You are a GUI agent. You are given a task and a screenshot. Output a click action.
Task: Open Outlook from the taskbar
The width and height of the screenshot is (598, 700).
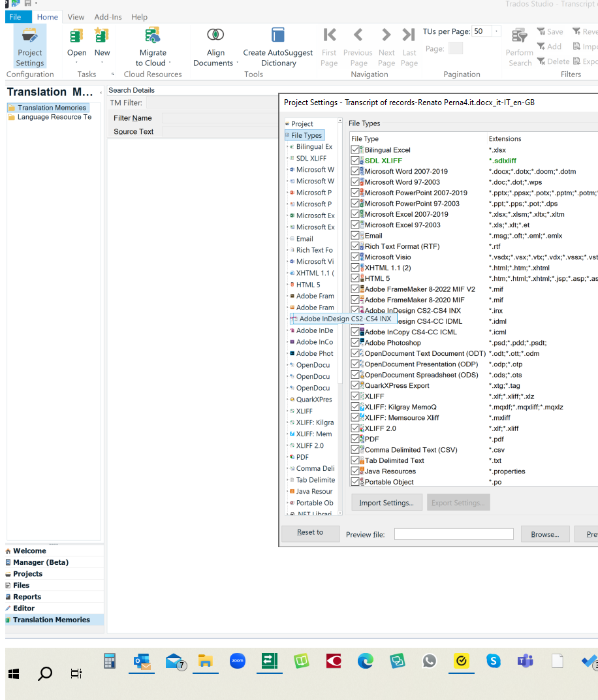click(x=142, y=661)
